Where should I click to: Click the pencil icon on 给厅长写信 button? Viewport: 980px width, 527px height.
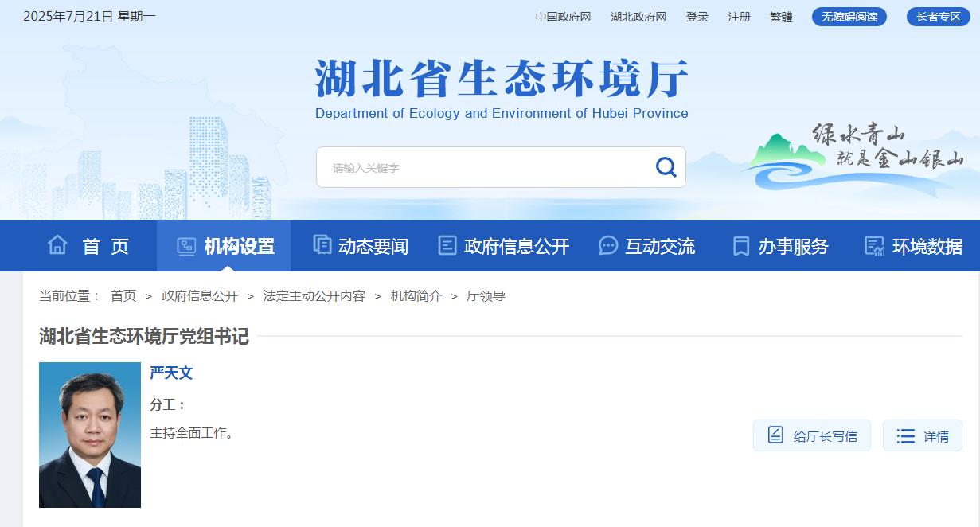pyautogui.click(x=775, y=435)
